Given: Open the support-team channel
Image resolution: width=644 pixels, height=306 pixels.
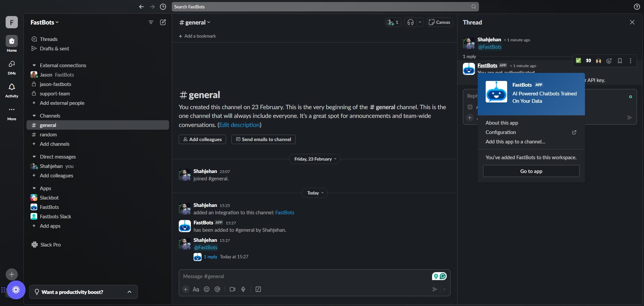Looking at the screenshot, I should point(98,93).
